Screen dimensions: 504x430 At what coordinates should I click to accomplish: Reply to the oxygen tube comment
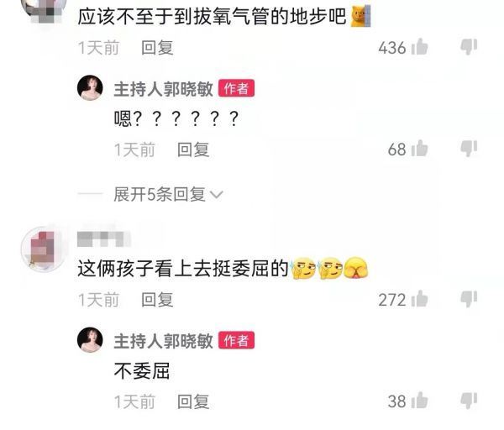157,48
